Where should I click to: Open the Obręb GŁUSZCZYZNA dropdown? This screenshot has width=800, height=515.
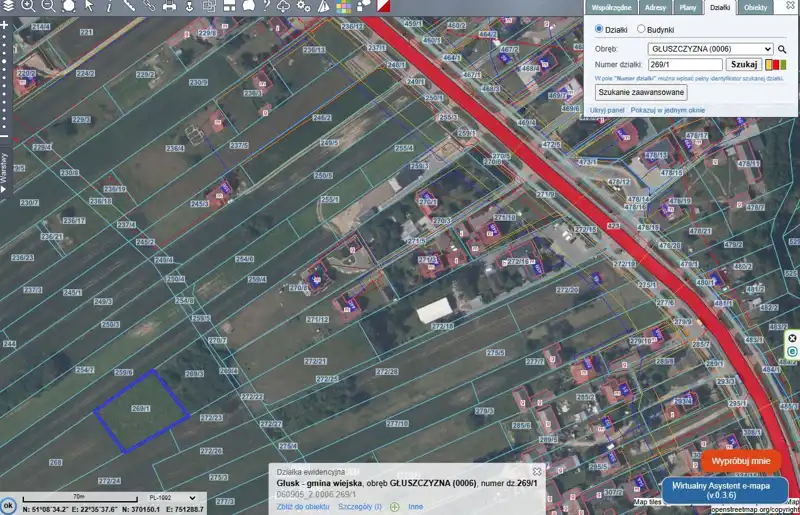pos(710,48)
